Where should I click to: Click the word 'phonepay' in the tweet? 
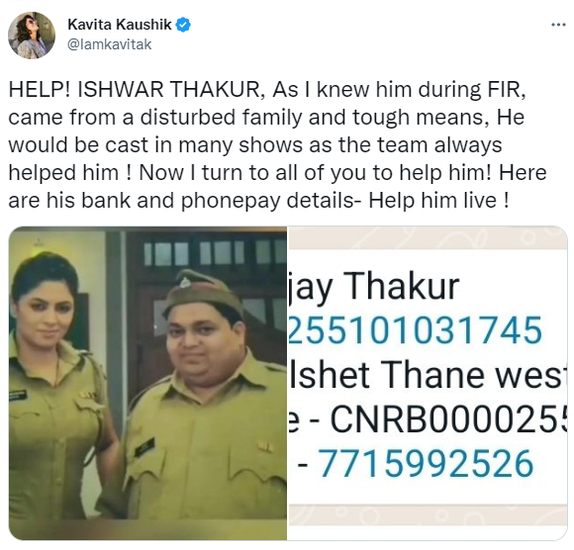230,201
